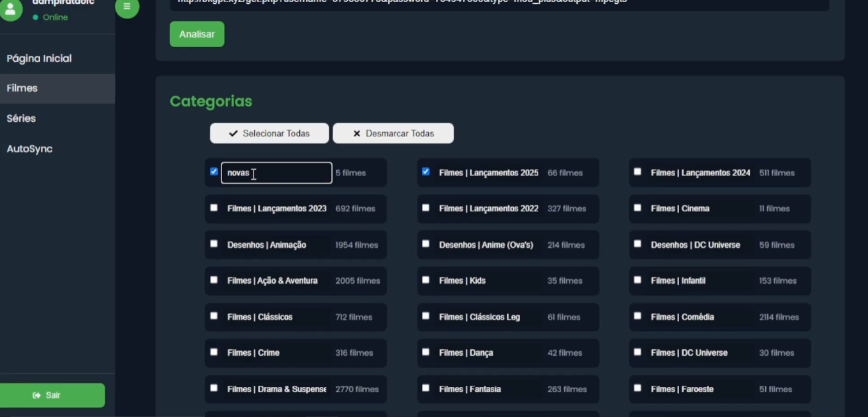The height and width of the screenshot is (417, 868).
Task: Tick the Filmes | Kids checkbox
Action: coord(426,280)
